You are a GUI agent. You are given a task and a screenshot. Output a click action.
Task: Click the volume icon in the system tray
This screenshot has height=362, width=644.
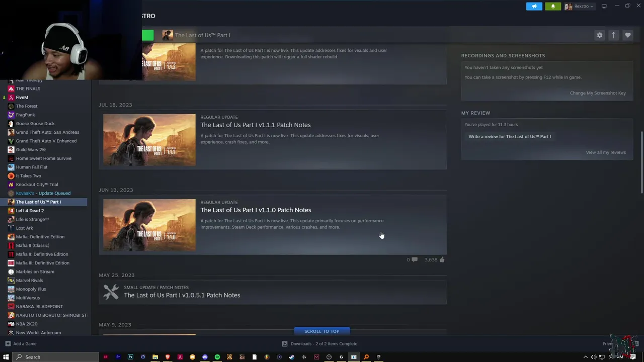(x=594, y=357)
